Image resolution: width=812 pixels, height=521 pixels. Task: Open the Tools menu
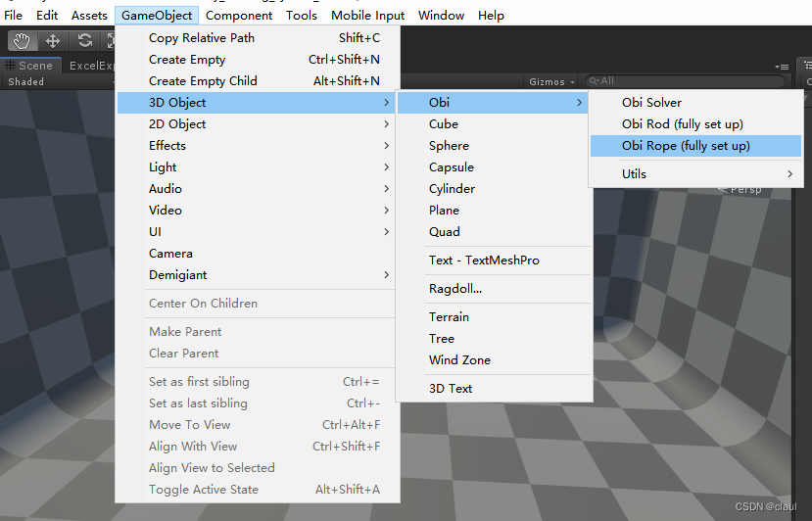(302, 16)
